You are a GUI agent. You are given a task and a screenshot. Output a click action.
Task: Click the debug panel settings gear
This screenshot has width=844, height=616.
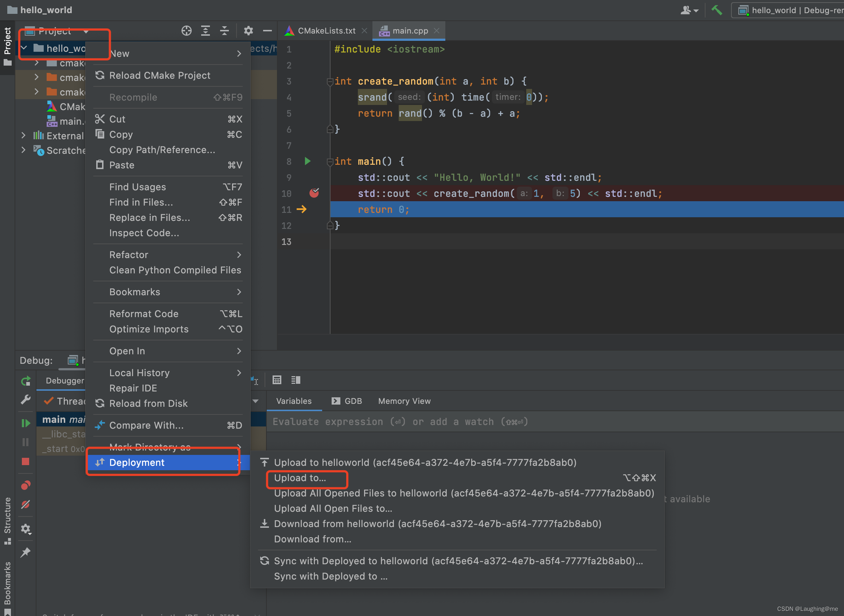pyautogui.click(x=26, y=529)
